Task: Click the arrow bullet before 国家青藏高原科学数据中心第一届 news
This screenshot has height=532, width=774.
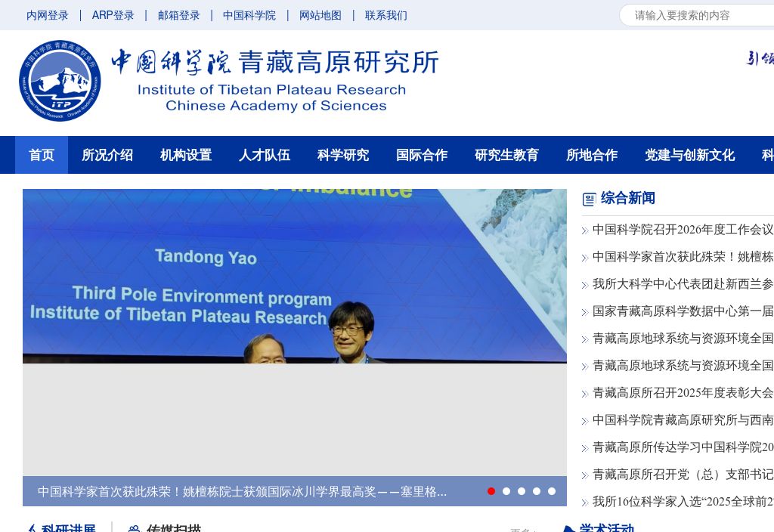Action: pyautogui.click(x=585, y=311)
